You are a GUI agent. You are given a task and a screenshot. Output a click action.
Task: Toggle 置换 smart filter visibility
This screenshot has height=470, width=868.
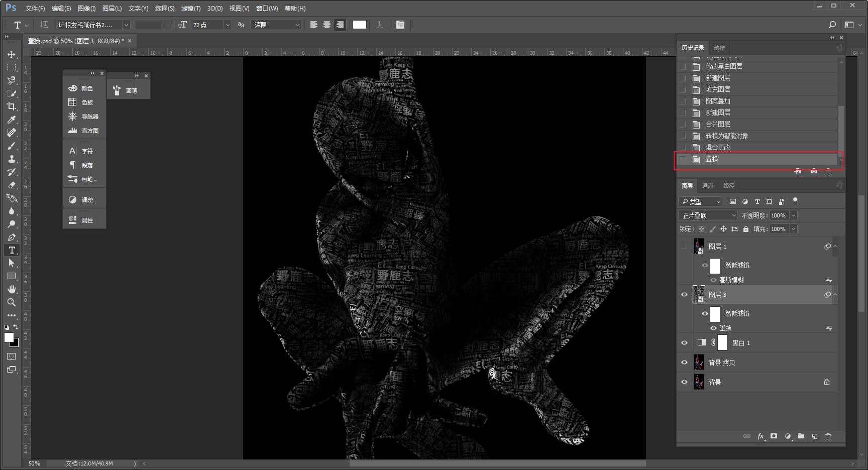(x=713, y=328)
